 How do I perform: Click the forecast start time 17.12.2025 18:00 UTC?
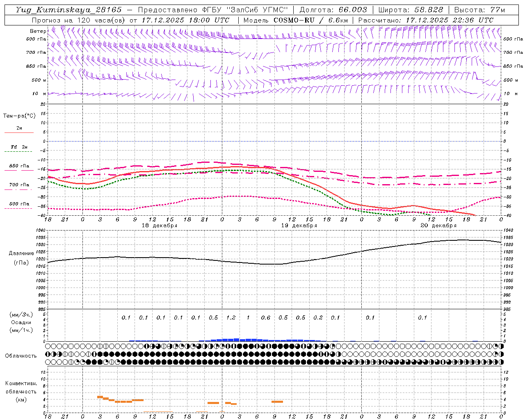tap(185, 20)
